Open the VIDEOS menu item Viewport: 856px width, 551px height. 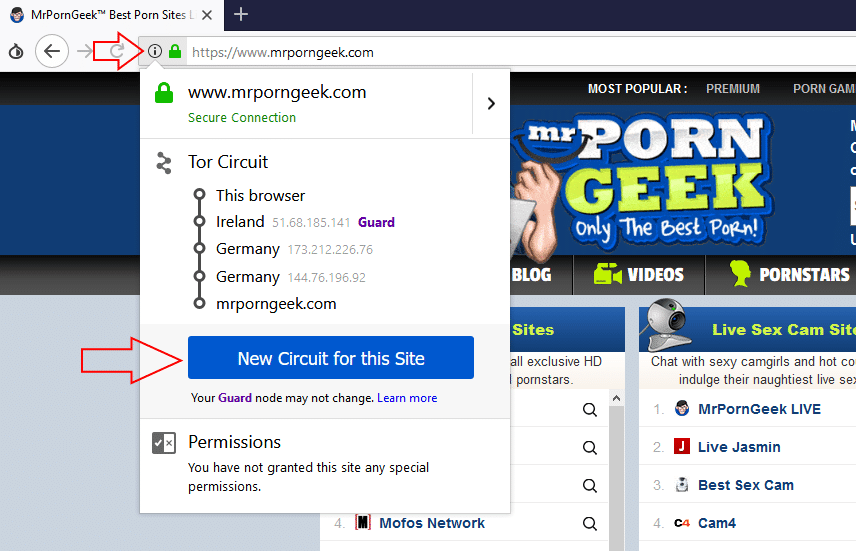[x=640, y=275]
